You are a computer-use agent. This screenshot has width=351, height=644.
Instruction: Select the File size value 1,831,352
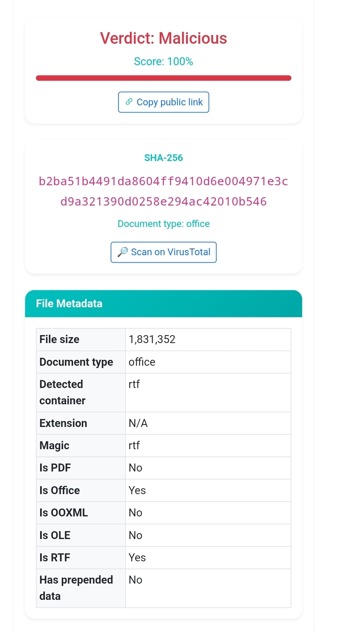(152, 339)
